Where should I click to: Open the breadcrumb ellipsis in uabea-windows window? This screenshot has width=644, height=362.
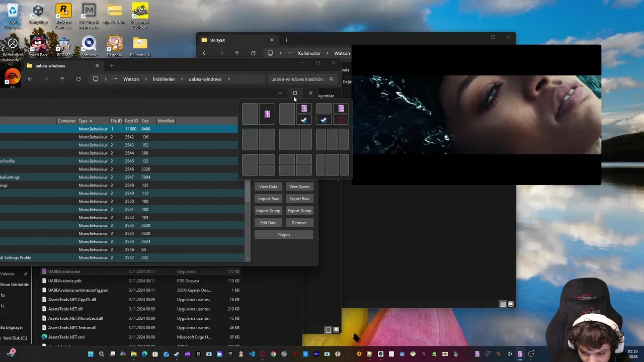[x=116, y=79]
